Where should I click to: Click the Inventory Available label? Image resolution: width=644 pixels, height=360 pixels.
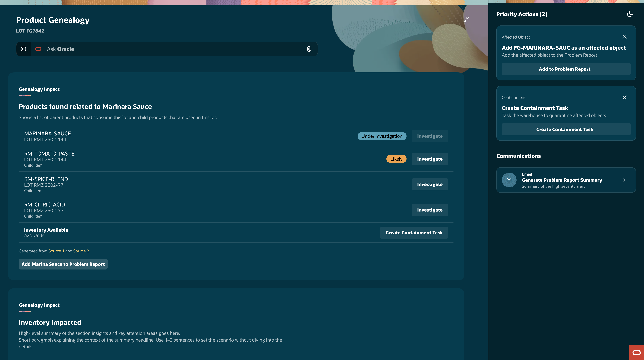46,230
